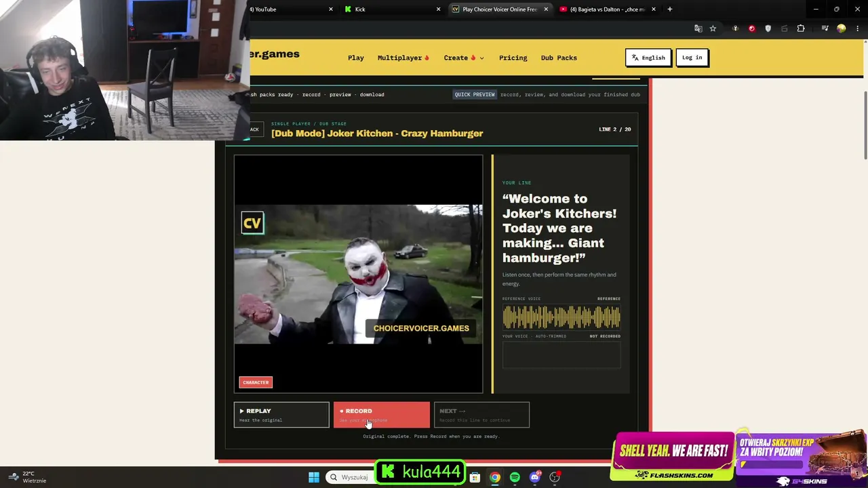Open the OBS icon on the taskbar

[x=555, y=477]
